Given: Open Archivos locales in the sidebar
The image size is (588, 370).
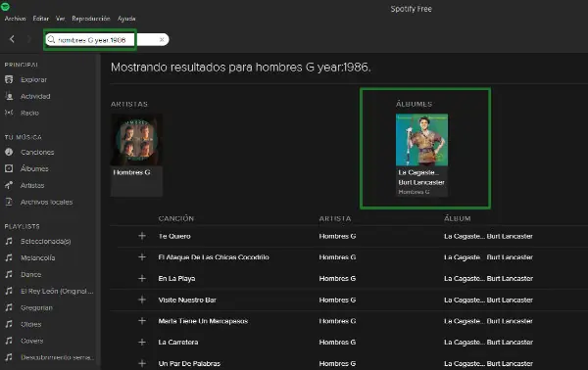Looking at the screenshot, I should [x=46, y=202].
